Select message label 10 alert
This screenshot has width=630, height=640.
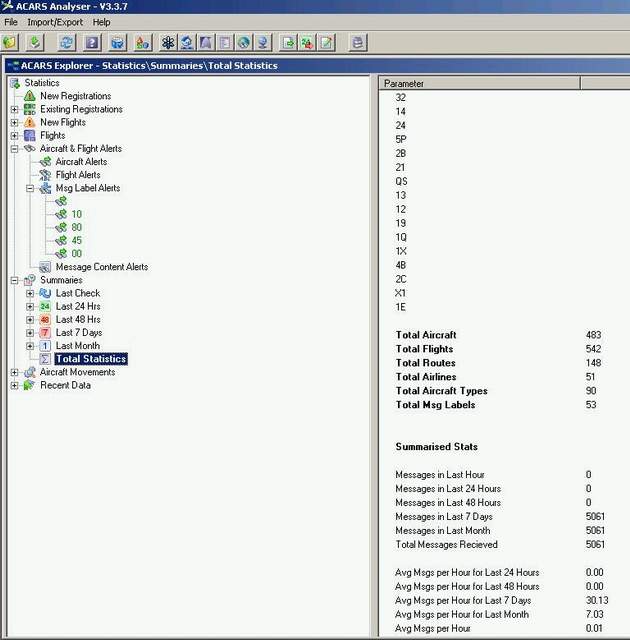(77, 214)
